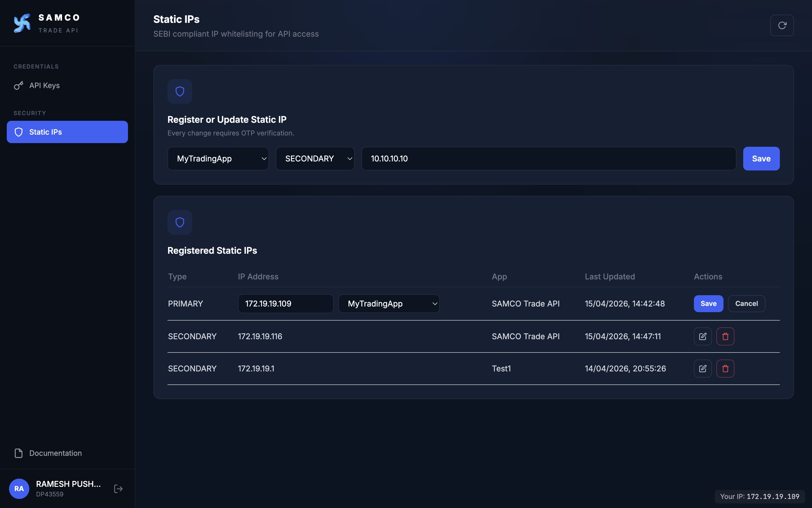Click the CREDENTIALS section label

click(36, 67)
